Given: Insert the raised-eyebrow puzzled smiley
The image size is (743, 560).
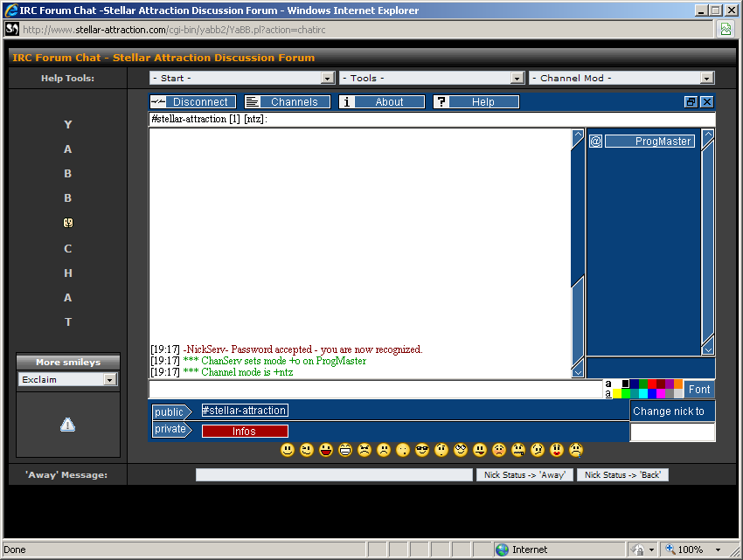Looking at the screenshot, I should (x=441, y=450).
